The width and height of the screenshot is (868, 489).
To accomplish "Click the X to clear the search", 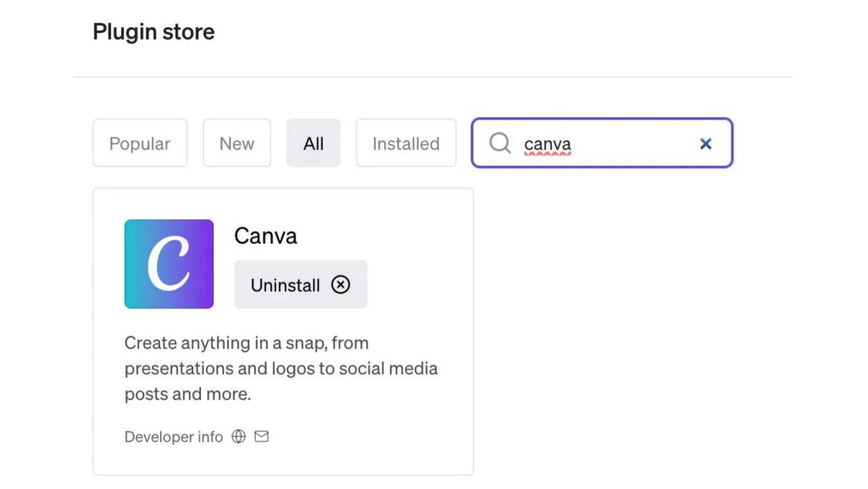I will tap(705, 143).
